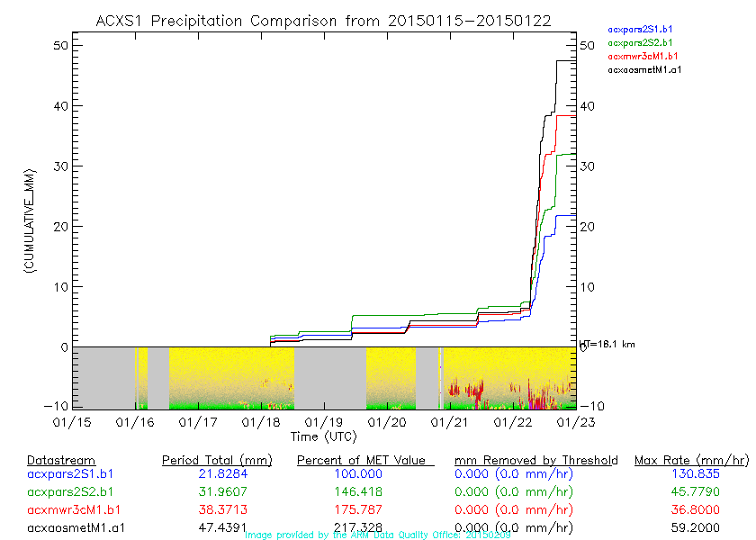Select the green acxpars2S2.b1 legend entry
The height and width of the screenshot is (540, 756).
pyautogui.click(x=639, y=42)
